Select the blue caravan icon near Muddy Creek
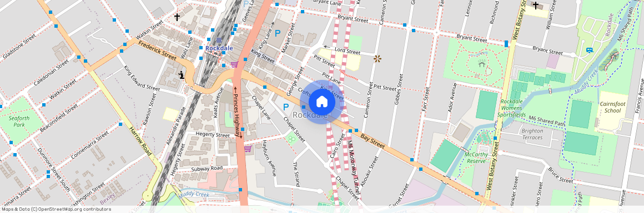 (590, 50)
